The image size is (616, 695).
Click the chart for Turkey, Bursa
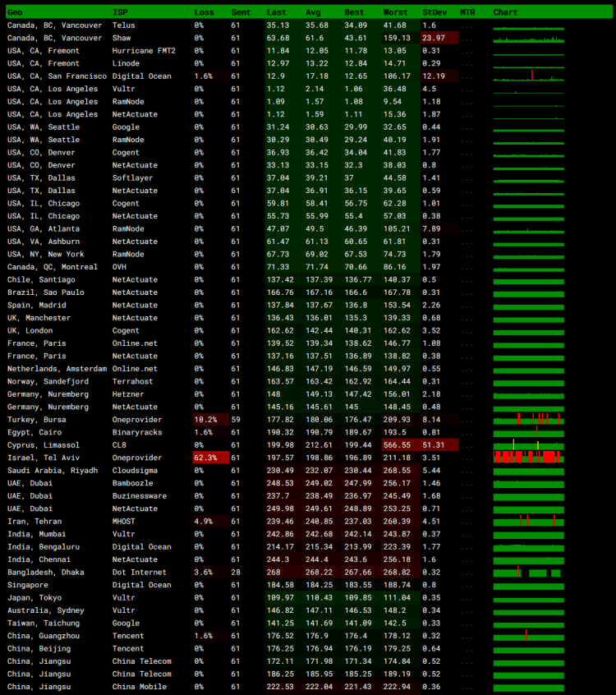528,419
